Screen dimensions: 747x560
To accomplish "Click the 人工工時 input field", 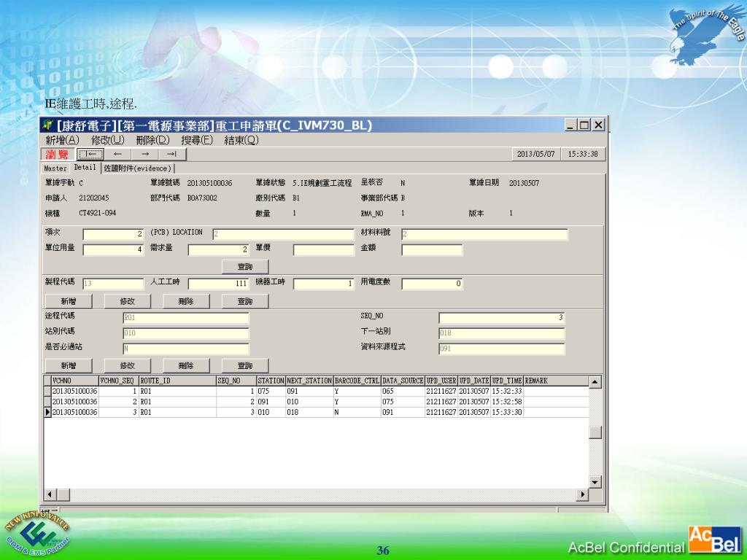I will [x=218, y=284].
